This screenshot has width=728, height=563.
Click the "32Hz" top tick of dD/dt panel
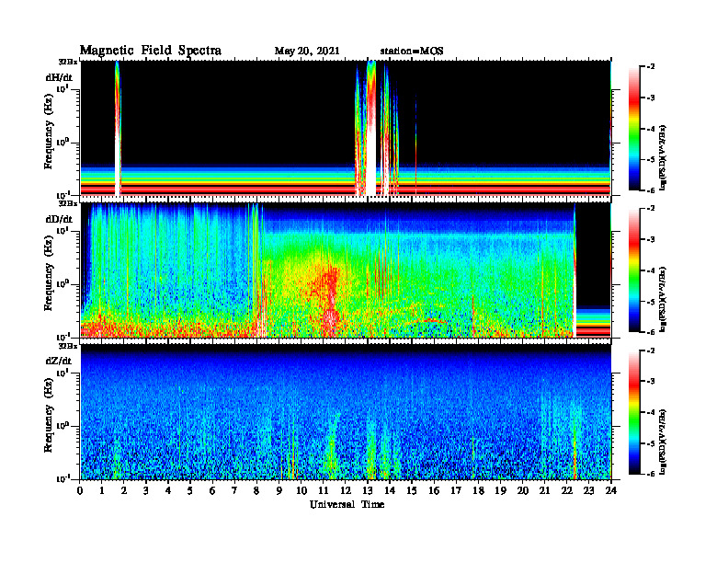(x=68, y=203)
